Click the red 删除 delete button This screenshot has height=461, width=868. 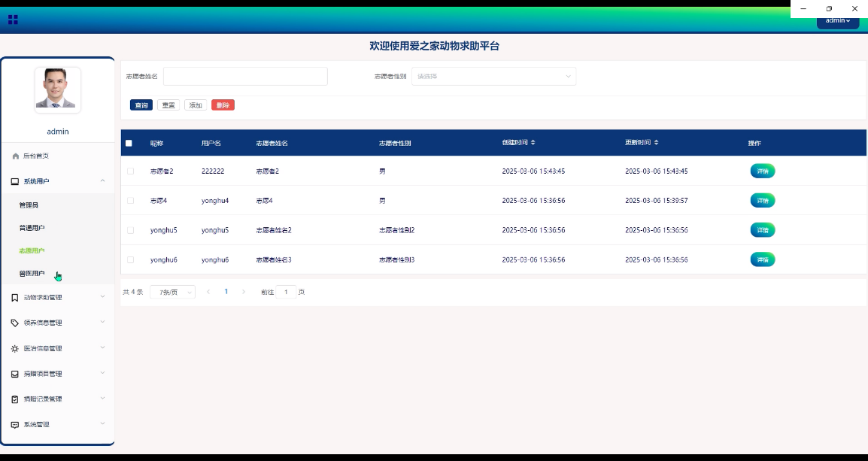coord(223,105)
